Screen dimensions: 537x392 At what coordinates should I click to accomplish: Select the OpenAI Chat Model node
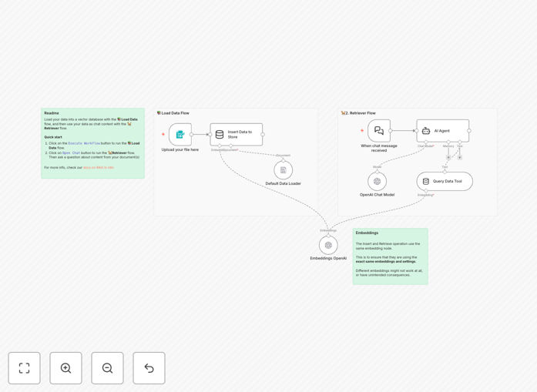(377, 182)
